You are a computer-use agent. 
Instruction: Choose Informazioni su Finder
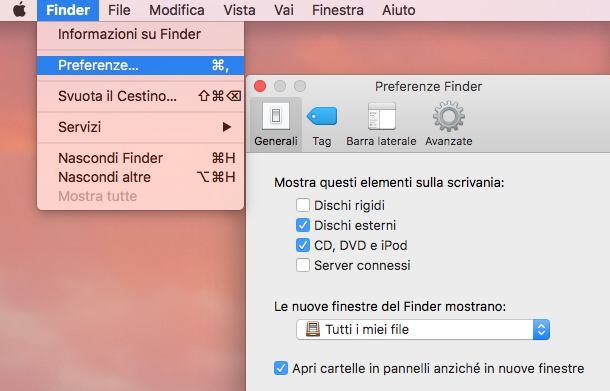click(140, 34)
